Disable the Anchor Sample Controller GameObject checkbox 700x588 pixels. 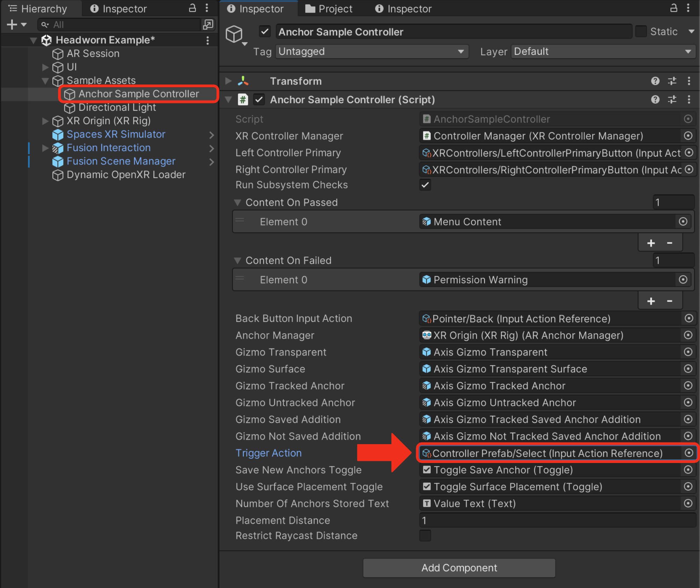click(265, 31)
